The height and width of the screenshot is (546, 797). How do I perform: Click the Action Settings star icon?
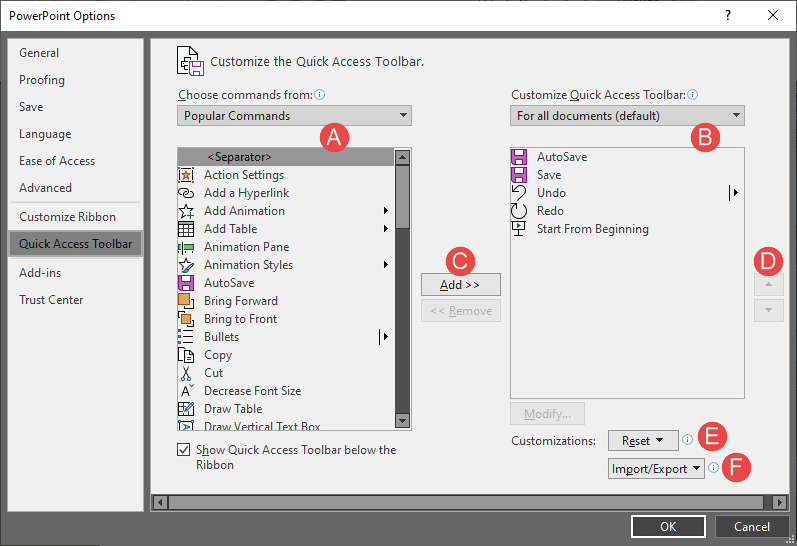186,175
